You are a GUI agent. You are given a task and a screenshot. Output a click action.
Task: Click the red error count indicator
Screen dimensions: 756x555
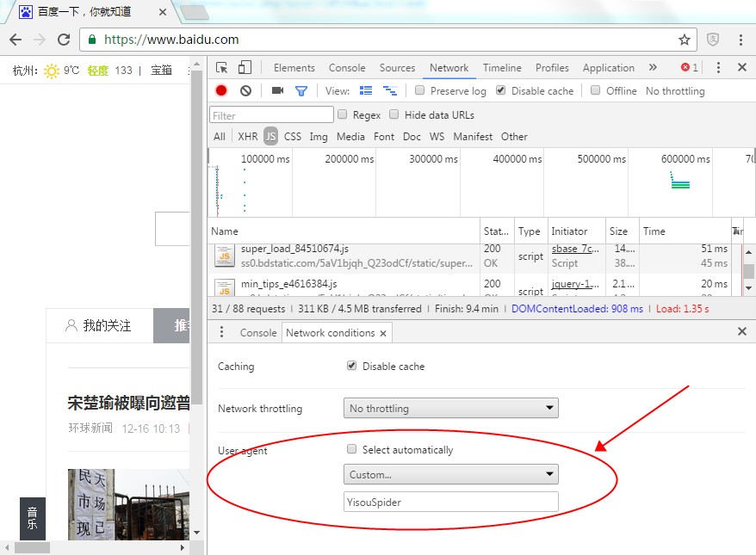[x=689, y=67]
